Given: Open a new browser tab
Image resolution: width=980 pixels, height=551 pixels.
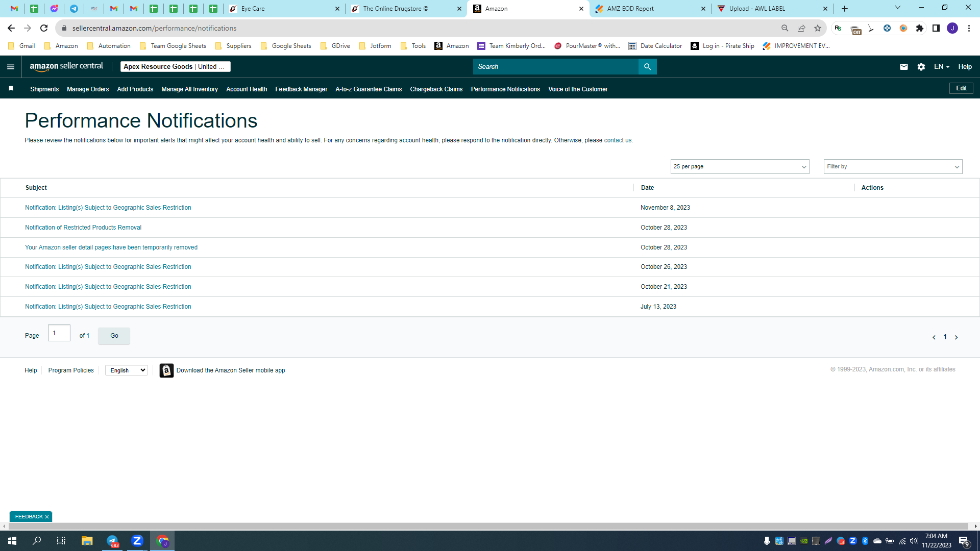Looking at the screenshot, I should coord(845,9).
